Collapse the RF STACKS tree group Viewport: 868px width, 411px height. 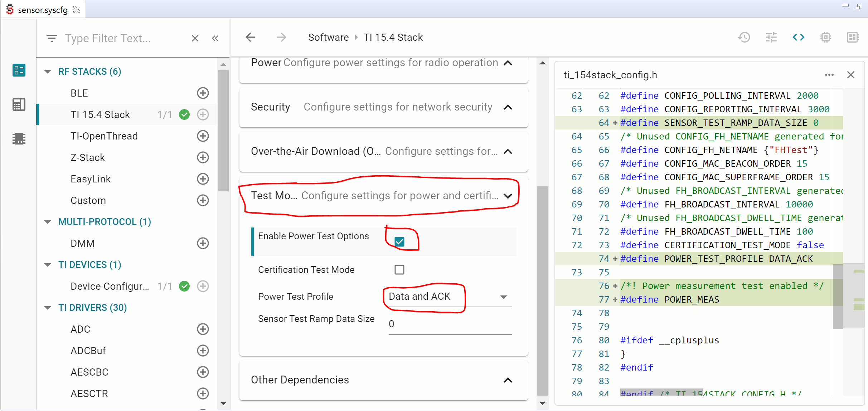(x=48, y=72)
